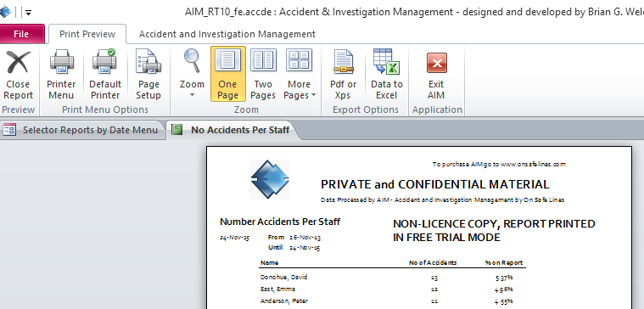Select the No Accidents Per Staff tab

tap(232, 130)
